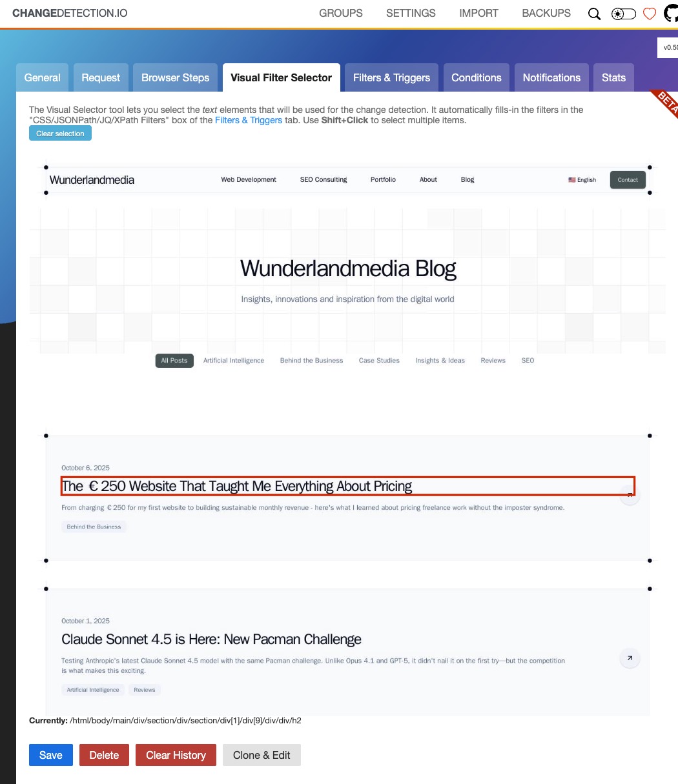Select the Behind the Business category filter
The image size is (678, 784).
click(x=311, y=361)
